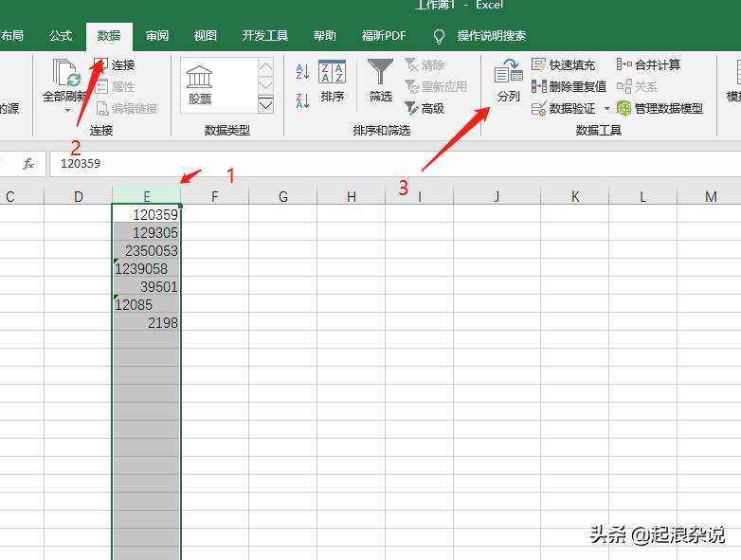Click Remove Duplicates (删除重复值)
The image size is (741, 560).
coord(569,86)
